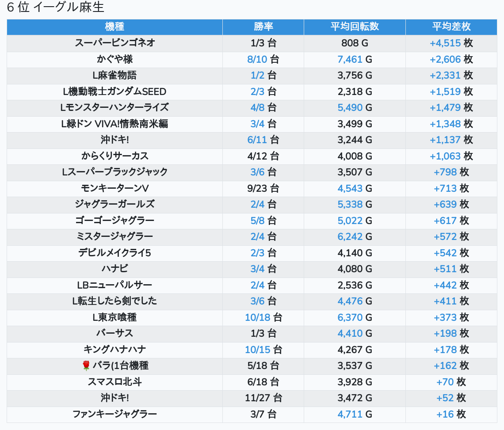
Task: Select the +162 枚 difference value
Action: pyautogui.click(x=451, y=366)
